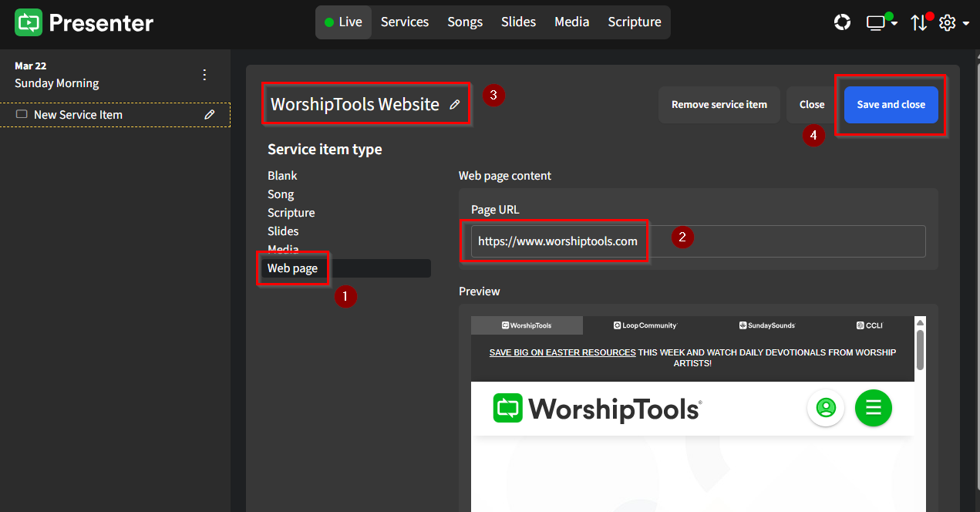980x512 pixels.
Task: Click the sync status icon in top bar
Action: [x=842, y=22]
